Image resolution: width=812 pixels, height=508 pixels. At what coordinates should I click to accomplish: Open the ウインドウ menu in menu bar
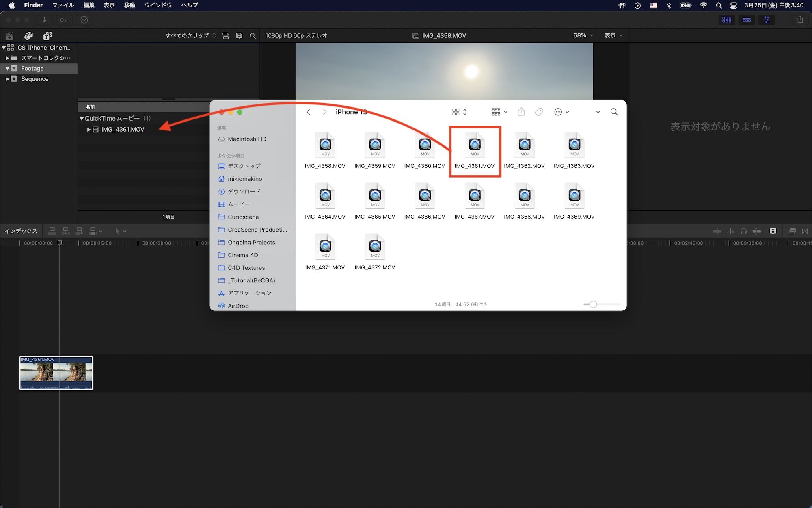(158, 5)
